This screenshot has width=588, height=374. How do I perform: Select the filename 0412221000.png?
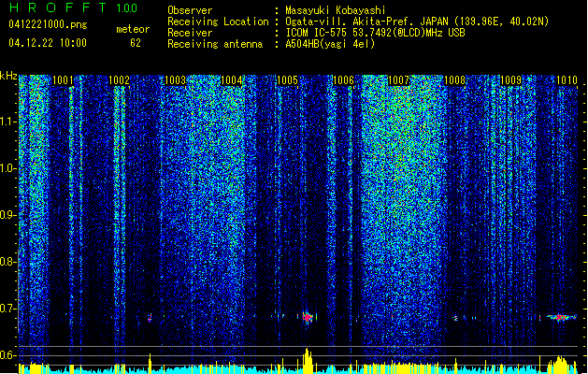click(48, 24)
